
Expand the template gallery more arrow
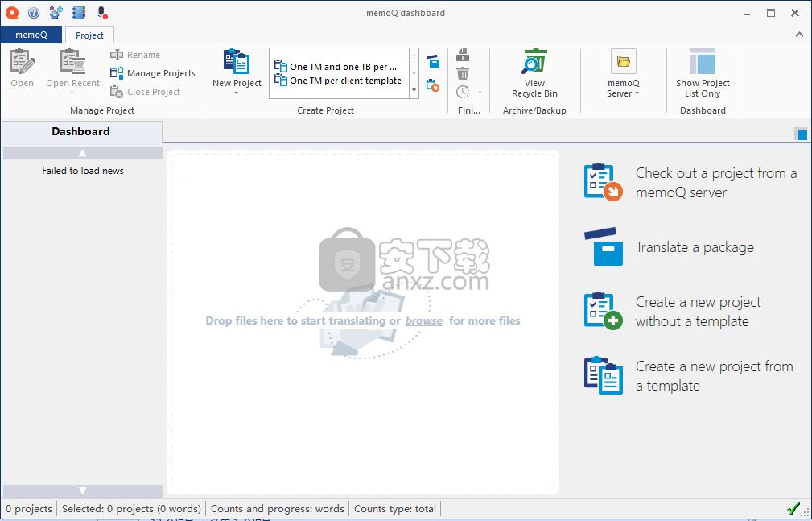tap(414, 89)
